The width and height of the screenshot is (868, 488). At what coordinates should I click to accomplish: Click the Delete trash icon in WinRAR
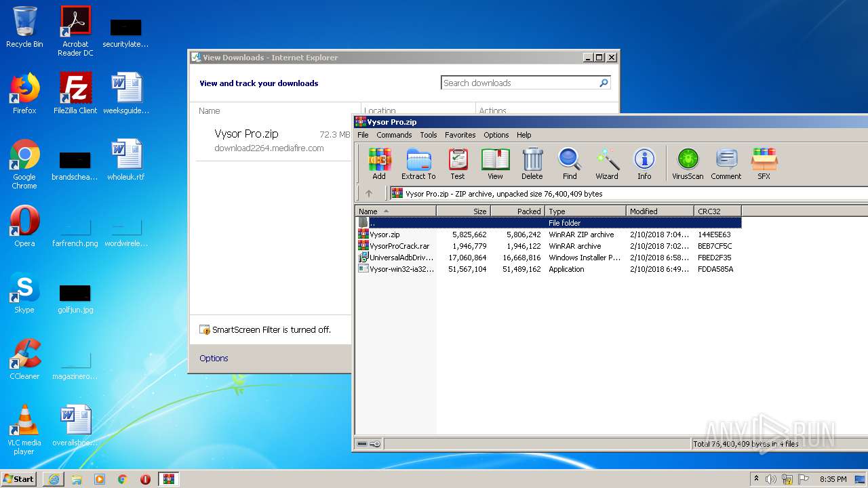pyautogui.click(x=532, y=164)
